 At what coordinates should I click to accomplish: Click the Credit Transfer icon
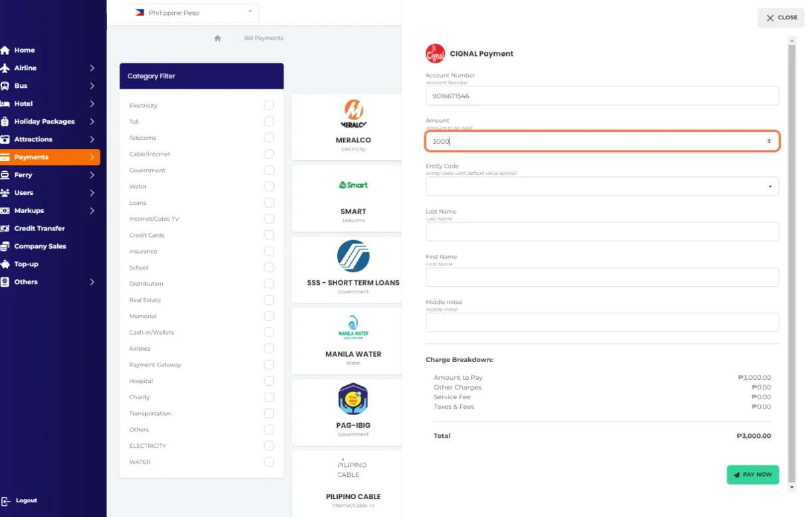pyautogui.click(x=5, y=228)
